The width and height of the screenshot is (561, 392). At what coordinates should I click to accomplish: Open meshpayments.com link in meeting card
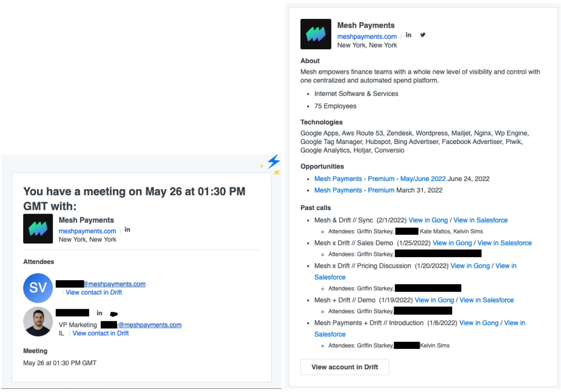(x=87, y=231)
